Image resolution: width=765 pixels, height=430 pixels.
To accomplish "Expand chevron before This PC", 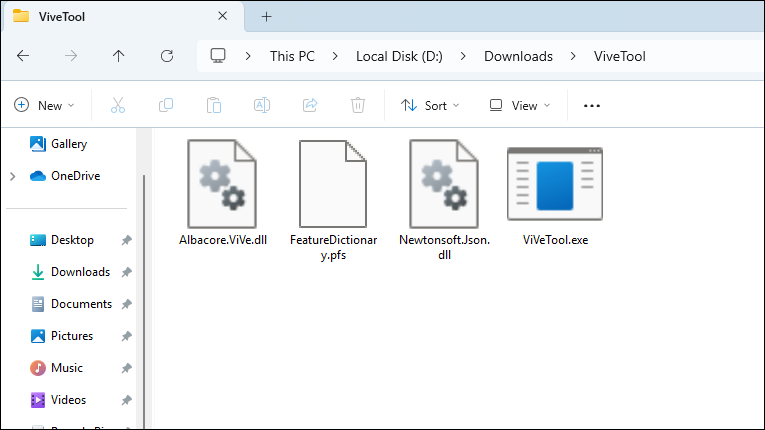I will [x=248, y=56].
